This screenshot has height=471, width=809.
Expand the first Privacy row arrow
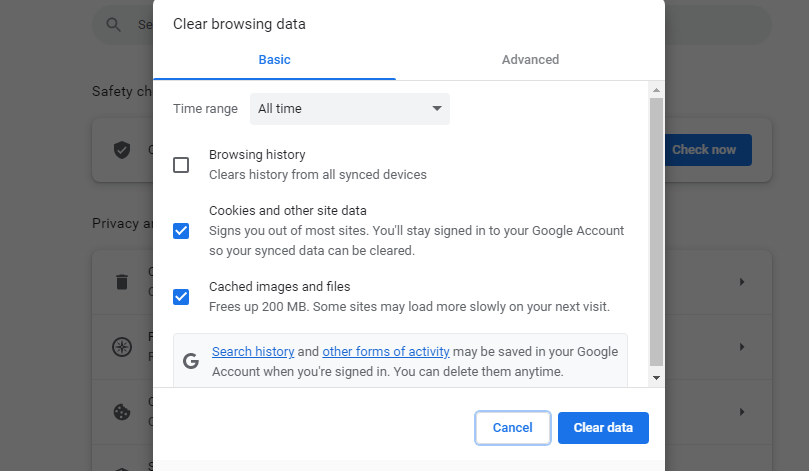742,282
